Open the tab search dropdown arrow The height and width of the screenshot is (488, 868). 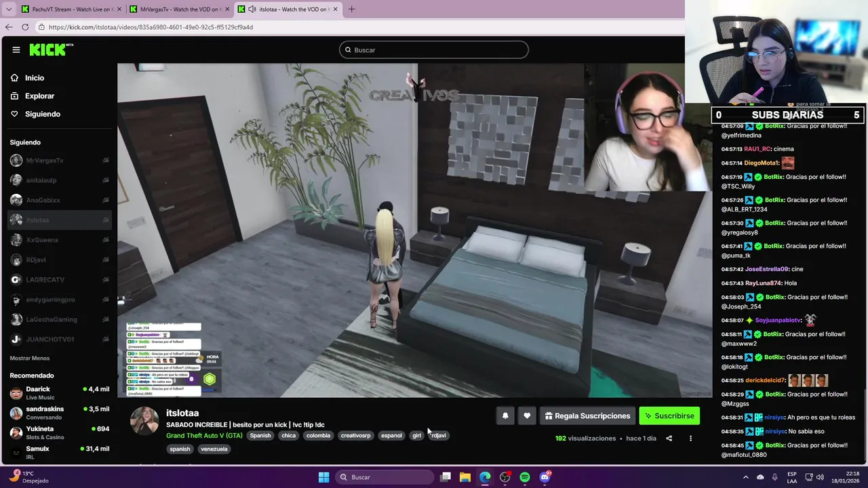tap(9, 9)
